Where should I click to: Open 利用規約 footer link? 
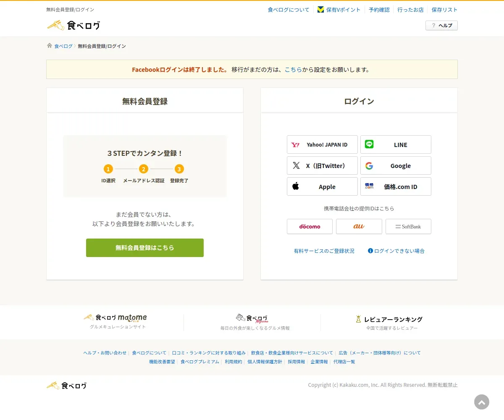pyautogui.click(x=234, y=362)
